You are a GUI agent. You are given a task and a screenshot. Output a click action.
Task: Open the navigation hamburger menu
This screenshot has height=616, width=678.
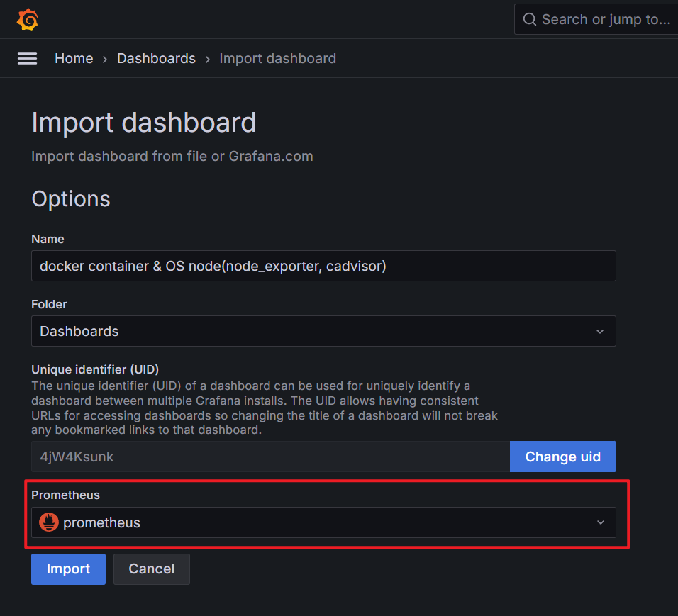27,58
